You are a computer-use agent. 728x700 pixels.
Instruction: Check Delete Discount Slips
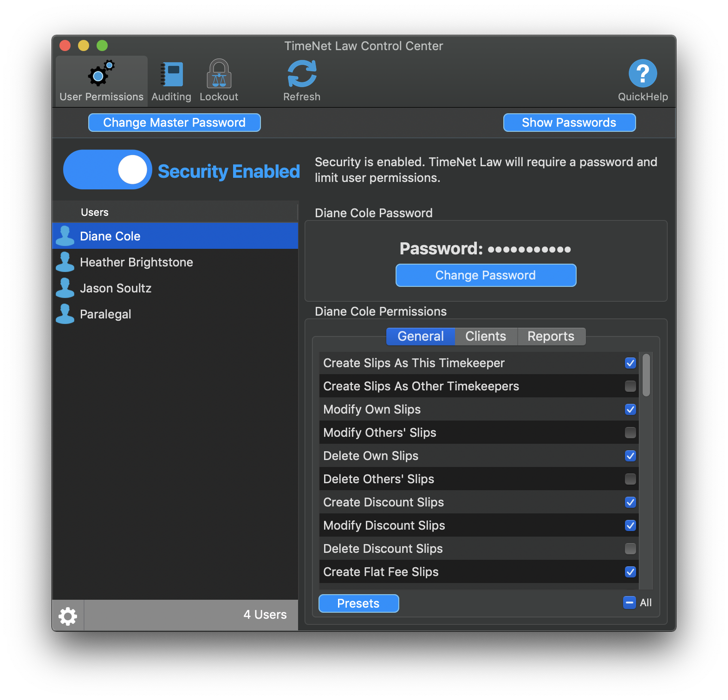tap(630, 549)
